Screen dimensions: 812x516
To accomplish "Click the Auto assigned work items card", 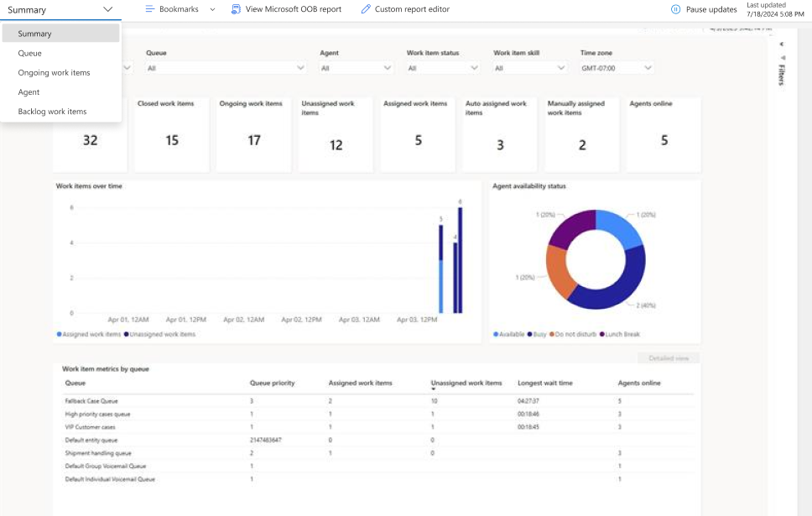I will click(x=500, y=135).
